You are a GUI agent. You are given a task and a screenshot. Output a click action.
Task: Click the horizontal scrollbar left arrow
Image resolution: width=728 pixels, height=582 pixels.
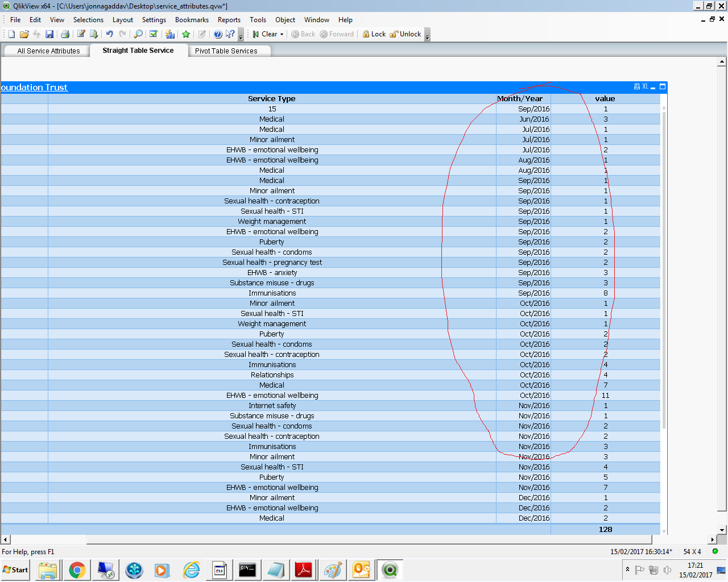click(5, 539)
